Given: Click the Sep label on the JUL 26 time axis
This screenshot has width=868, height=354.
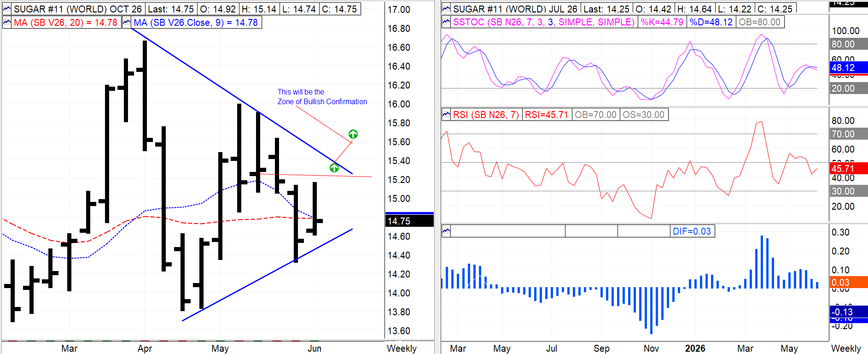Looking at the screenshot, I should pyautogui.click(x=601, y=348).
